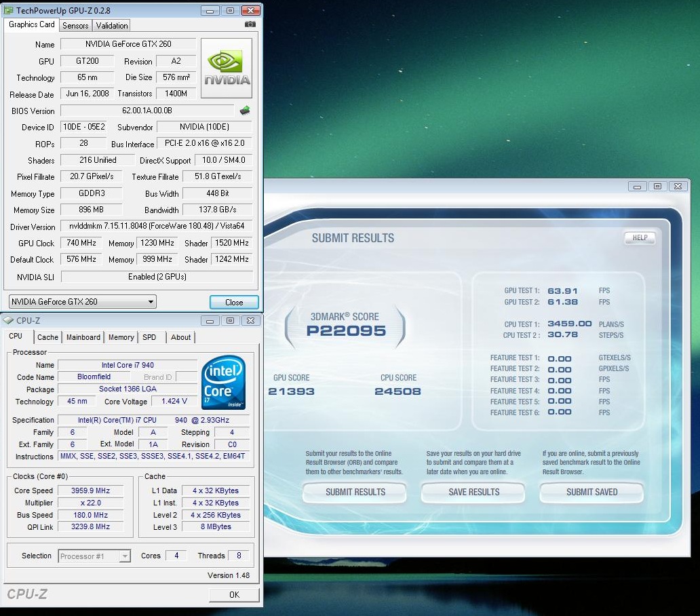700x616 pixels.
Task: Open 3DMark HELP
Action: pos(640,237)
